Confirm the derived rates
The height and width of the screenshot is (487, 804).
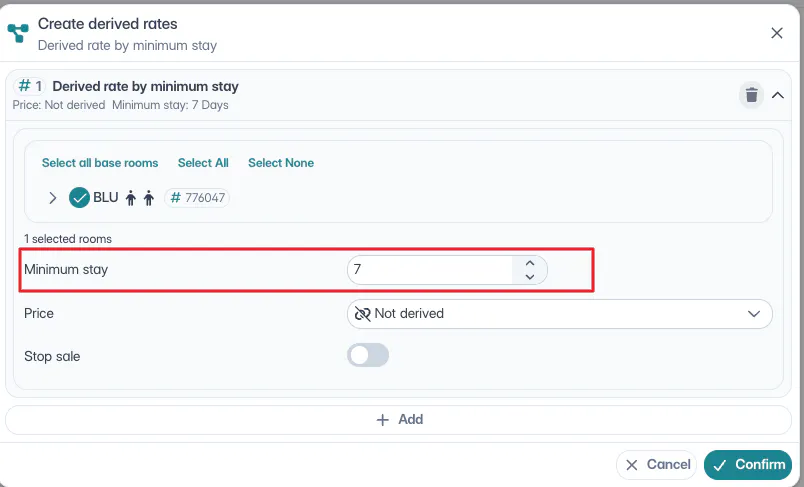pos(748,464)
